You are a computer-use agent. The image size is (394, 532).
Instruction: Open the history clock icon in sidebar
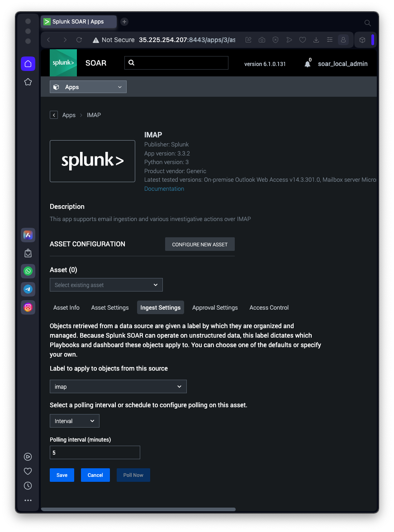click(x=28, y=486)
